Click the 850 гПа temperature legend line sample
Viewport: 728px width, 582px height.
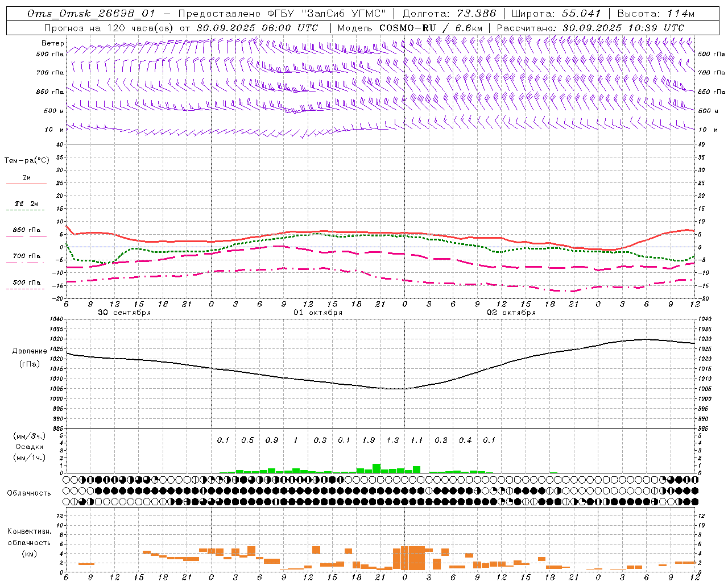click(x=26, y=236)
